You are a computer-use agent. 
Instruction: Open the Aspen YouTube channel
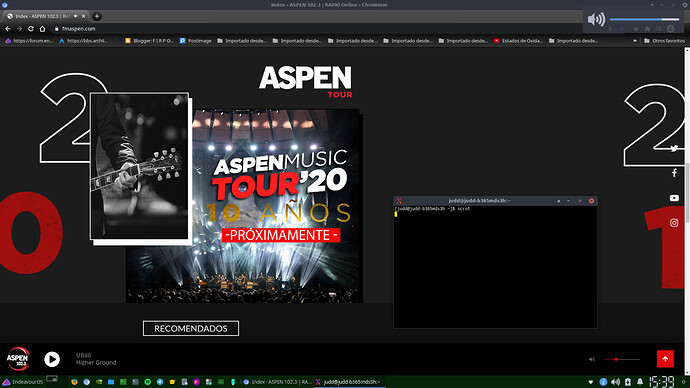click(674, 198)
